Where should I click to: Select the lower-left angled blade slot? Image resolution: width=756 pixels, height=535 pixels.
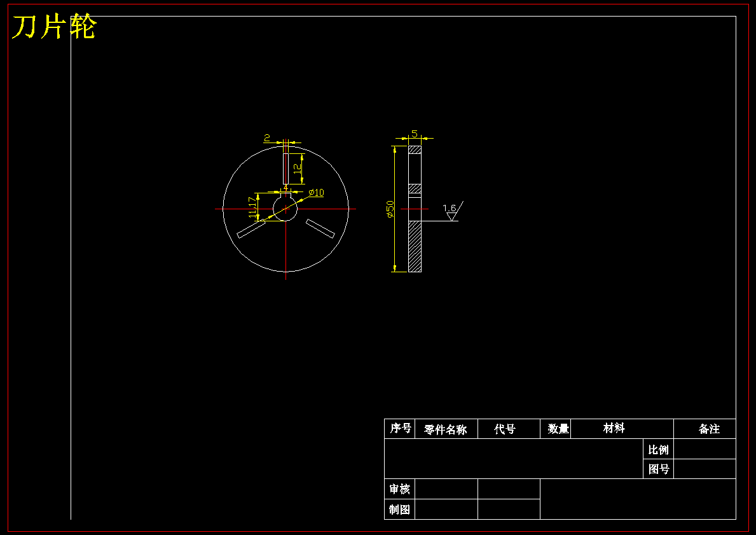click(x=251, y=229)
